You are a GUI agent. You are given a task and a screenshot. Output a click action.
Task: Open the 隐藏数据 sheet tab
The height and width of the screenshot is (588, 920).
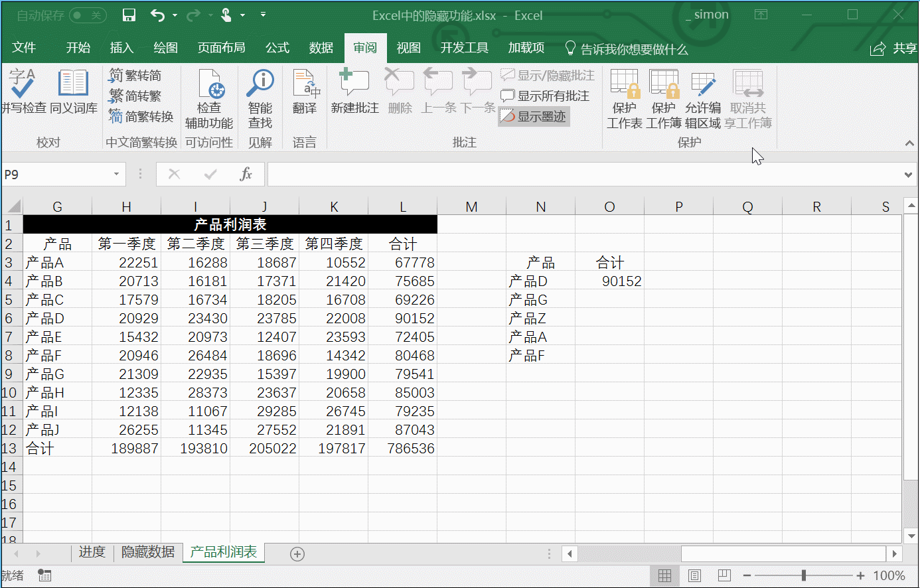[x=147, y=552]
